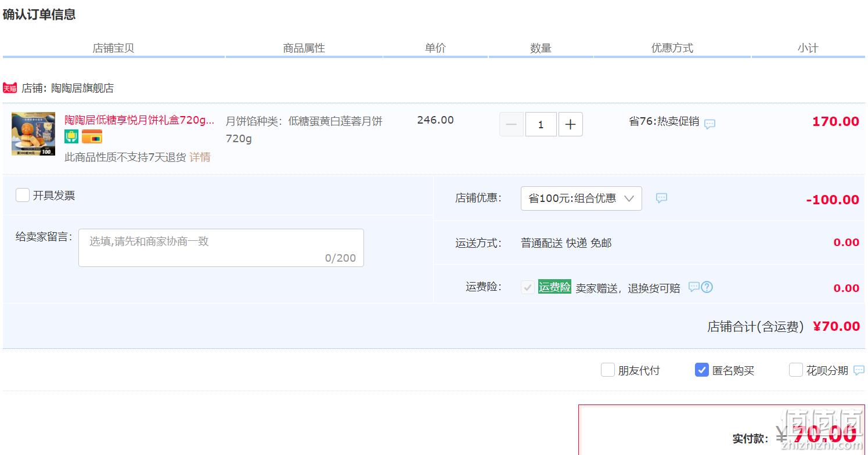
Task: Click the green 运费险 tag
Action: tap(554, 287)
